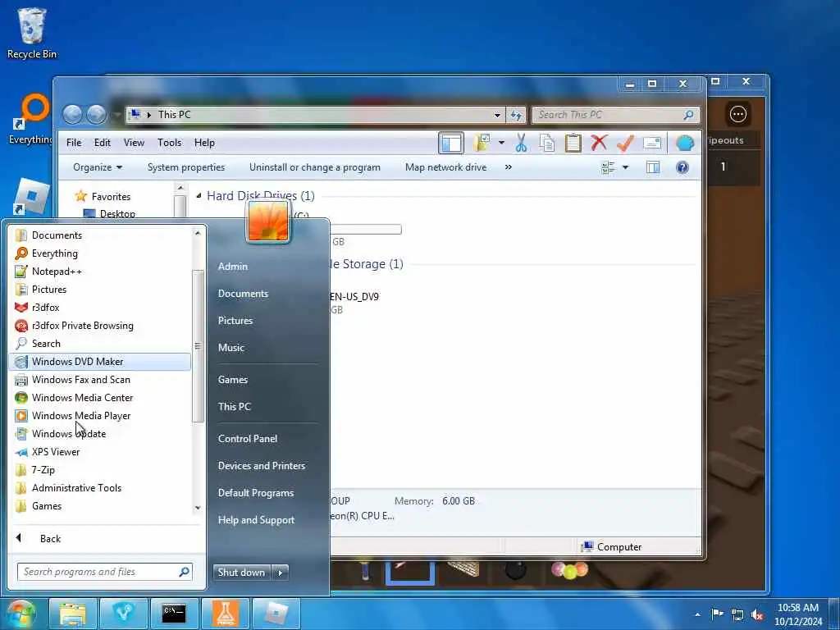The height and width of the screenshot is (630, 840).
Task: Open Command Prompt taskbar icon
Action: pyautogui.click(x=174, y=614)
